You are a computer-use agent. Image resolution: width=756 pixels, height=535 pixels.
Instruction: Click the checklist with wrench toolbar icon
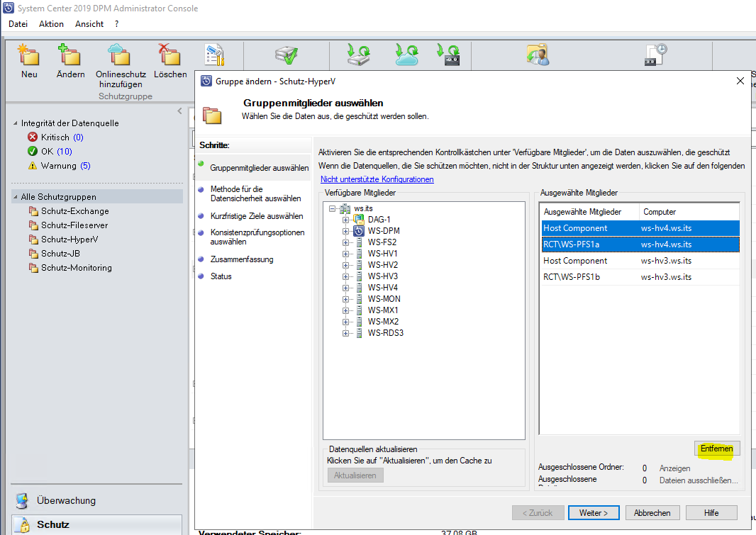[214, 55]
